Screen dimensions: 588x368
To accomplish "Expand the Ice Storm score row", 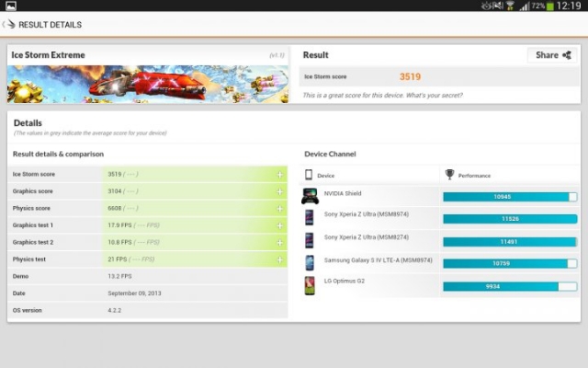I will point(279,175).
